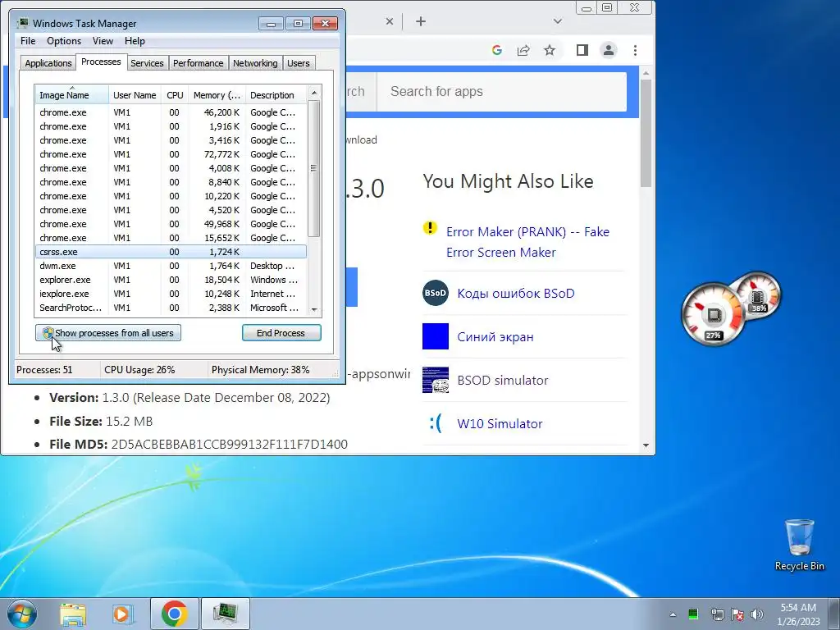The image size is (840, 630).
Task: Bookmark this page with the star icon
Action: [550, 50]
